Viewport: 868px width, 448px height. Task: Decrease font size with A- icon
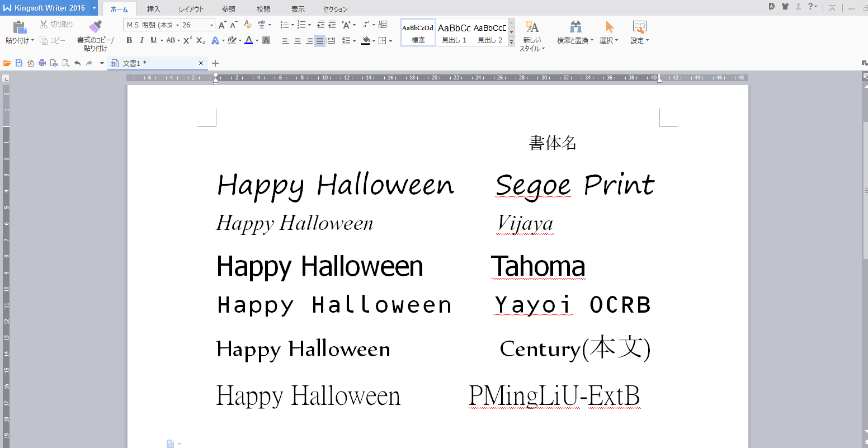click(x=234, y=25)
